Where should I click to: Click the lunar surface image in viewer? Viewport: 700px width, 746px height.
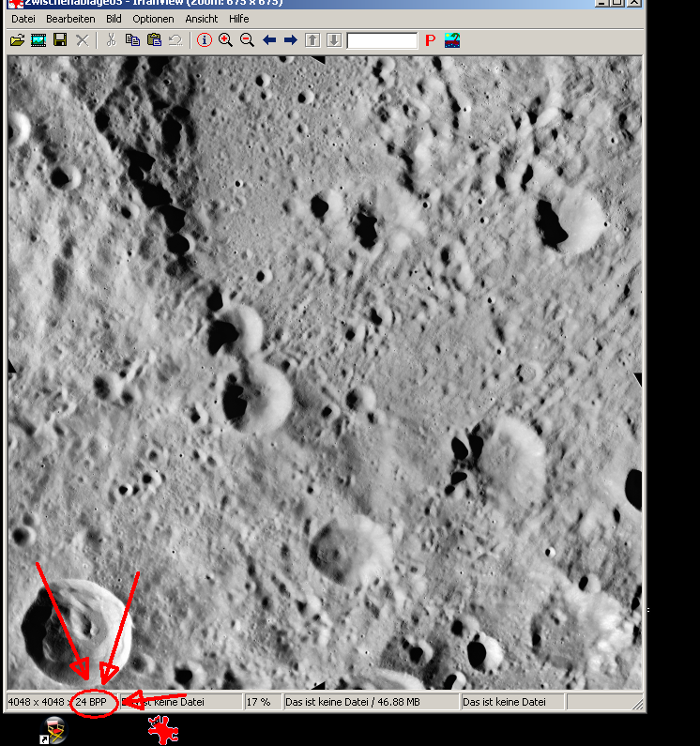click(x=325, y=373)
